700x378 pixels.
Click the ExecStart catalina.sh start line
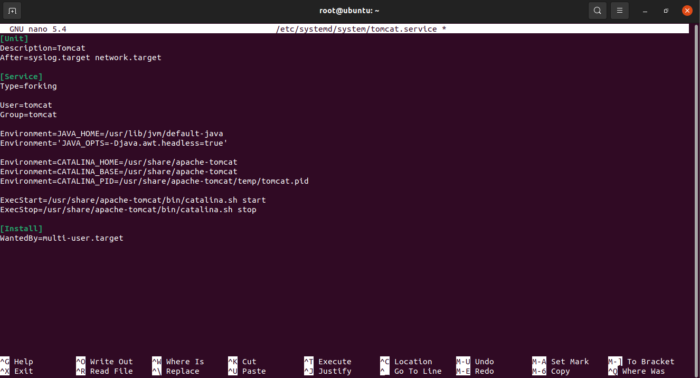point(133,200)
